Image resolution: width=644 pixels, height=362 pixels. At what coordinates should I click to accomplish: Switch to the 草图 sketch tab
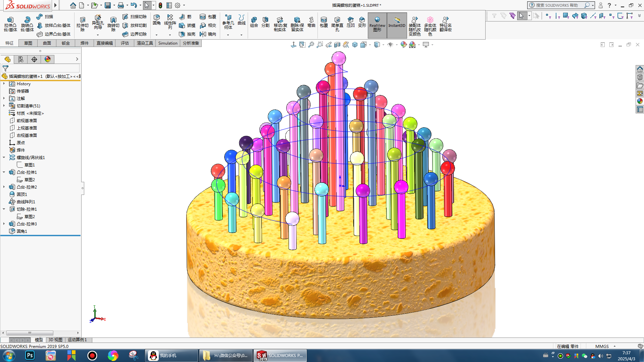click(x=28, y=43)
